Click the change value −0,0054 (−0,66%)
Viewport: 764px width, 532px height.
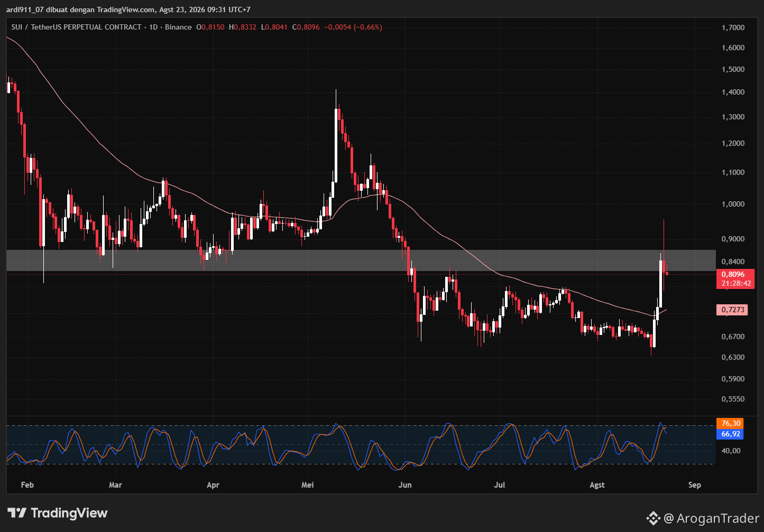[353, 27]
